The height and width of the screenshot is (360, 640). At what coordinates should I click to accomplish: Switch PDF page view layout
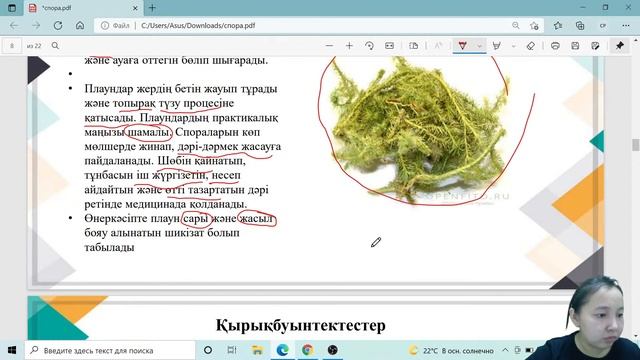[x=413, y=46]
